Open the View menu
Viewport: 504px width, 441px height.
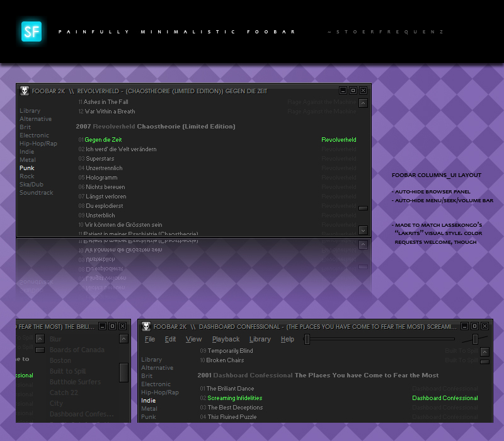tap(194, 340)
